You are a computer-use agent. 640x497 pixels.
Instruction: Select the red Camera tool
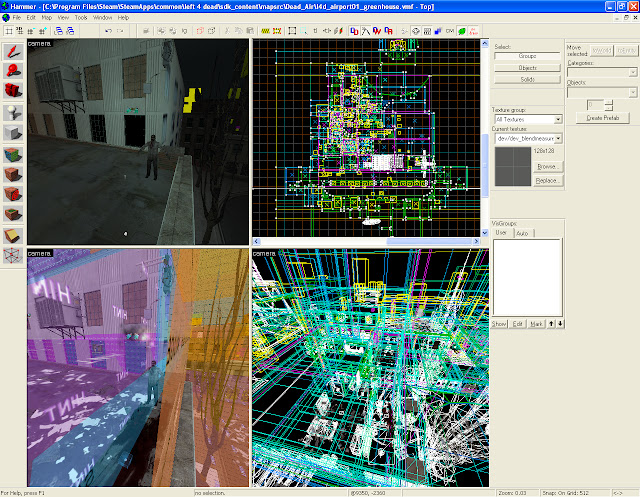point(13,90)
